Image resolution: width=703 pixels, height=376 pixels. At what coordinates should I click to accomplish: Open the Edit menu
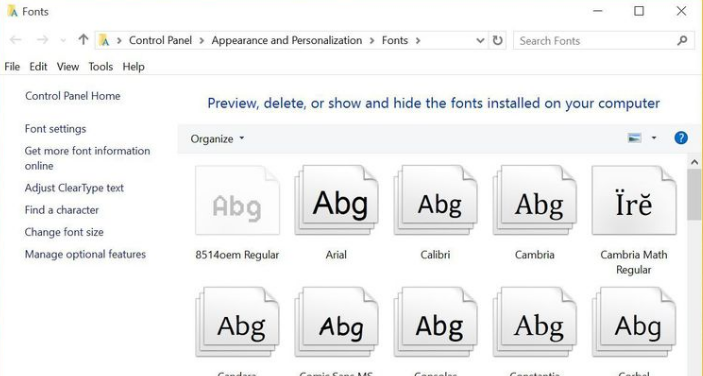(x=38, y=66)
